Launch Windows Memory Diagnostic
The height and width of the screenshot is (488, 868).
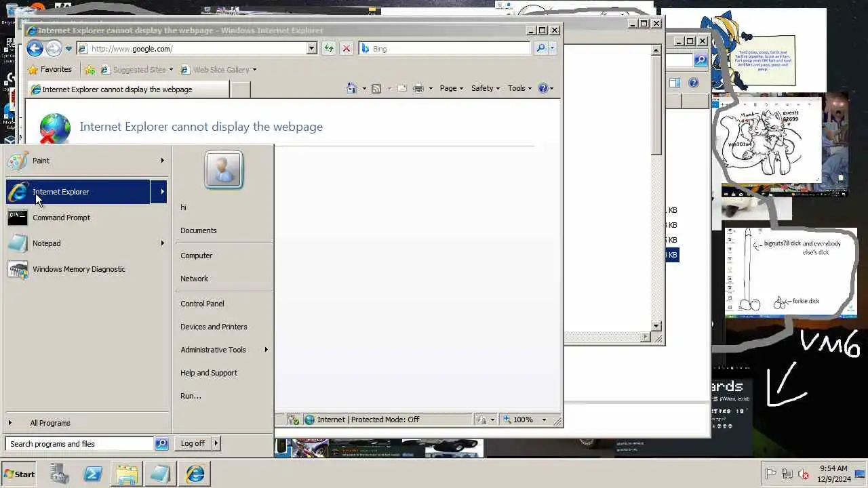coord(87,269)
